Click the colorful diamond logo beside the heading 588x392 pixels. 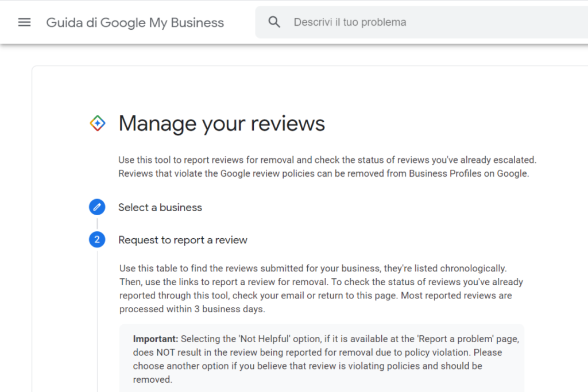coord(98,123)
